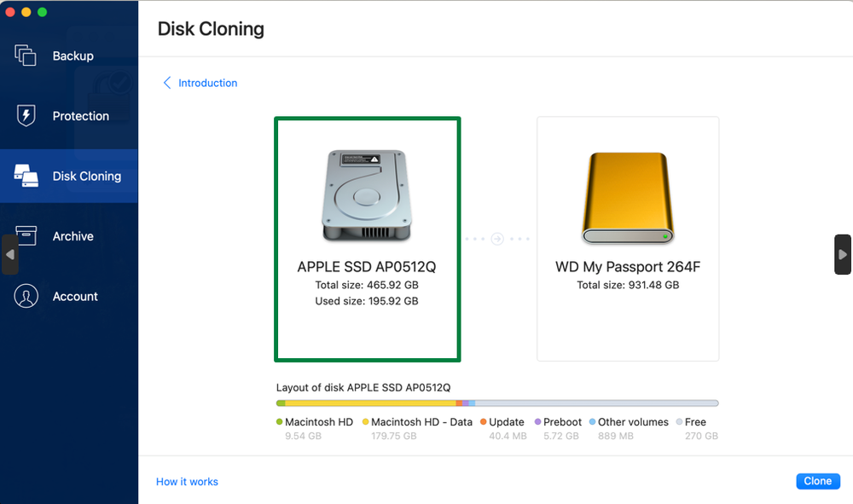
Task: Expand the right panel arrow
Action: [x=843, y=254]
